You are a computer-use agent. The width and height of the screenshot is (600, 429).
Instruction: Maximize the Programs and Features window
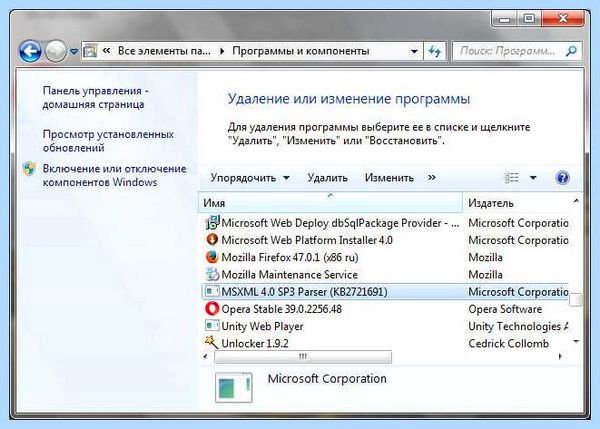click(530, 18)
